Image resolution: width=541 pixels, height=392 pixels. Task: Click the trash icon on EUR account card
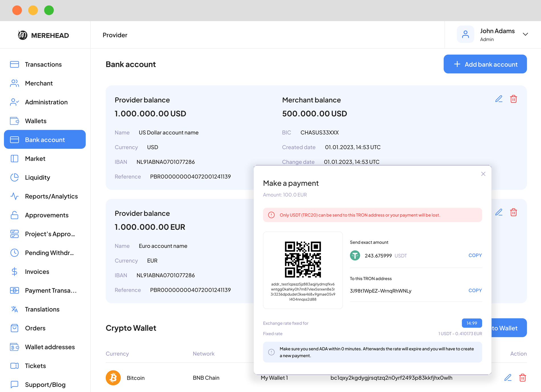[x=513, y=212]
